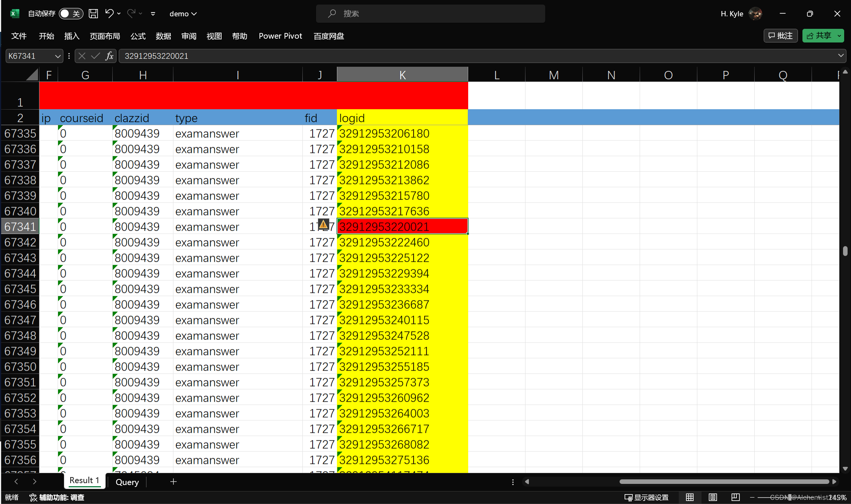Switch to the 数据 ribbon tab
Screen dimensions: 851x504
click(164, 36)
